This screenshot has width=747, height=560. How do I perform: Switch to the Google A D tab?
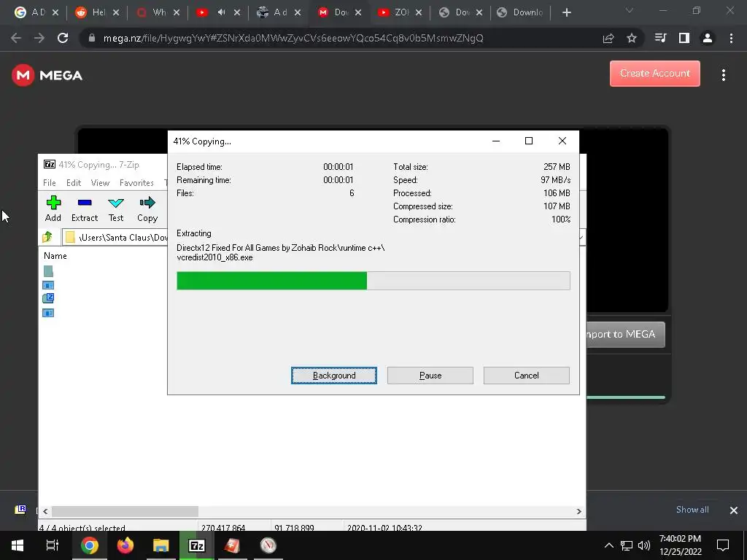click(x=36, y=12)
